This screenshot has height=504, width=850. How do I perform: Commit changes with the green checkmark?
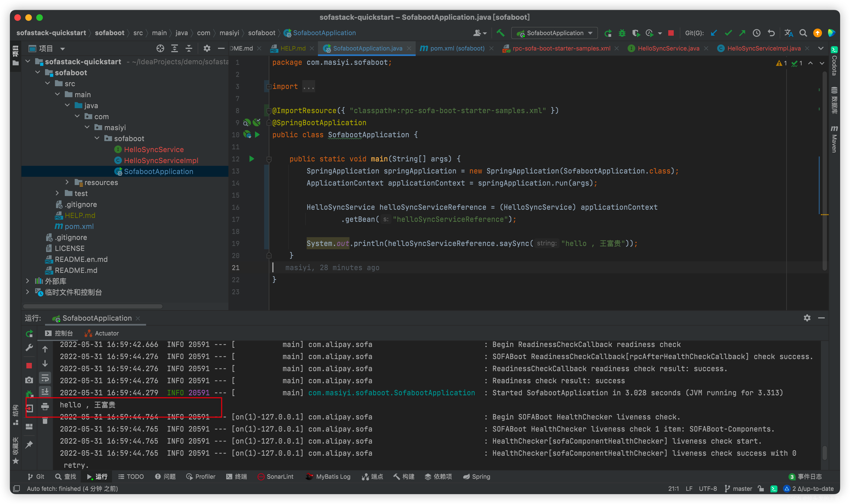pos(728,33)
